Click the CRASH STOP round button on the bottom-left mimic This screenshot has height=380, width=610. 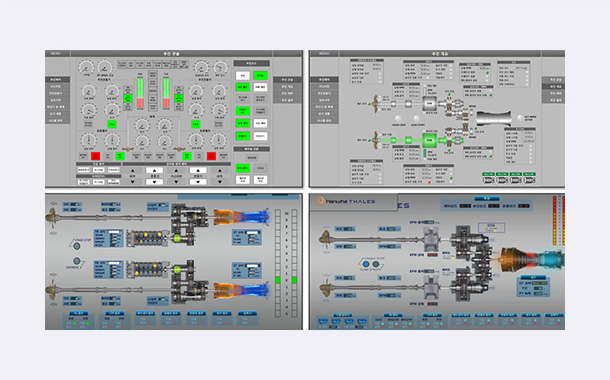coord(77,246)
